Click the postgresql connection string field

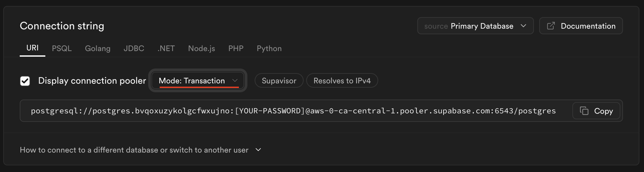click(293, 111)
